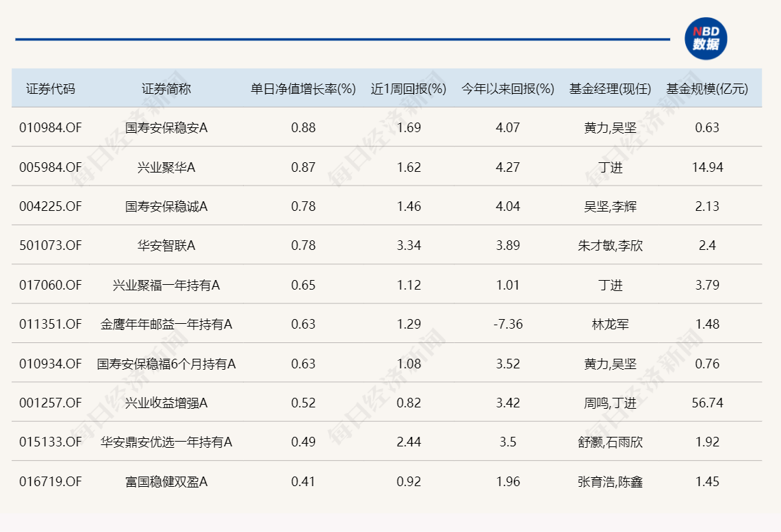Screen dimensions: 781x532
Task: Select year-to-date return 3.5
Action: [508, 442]
